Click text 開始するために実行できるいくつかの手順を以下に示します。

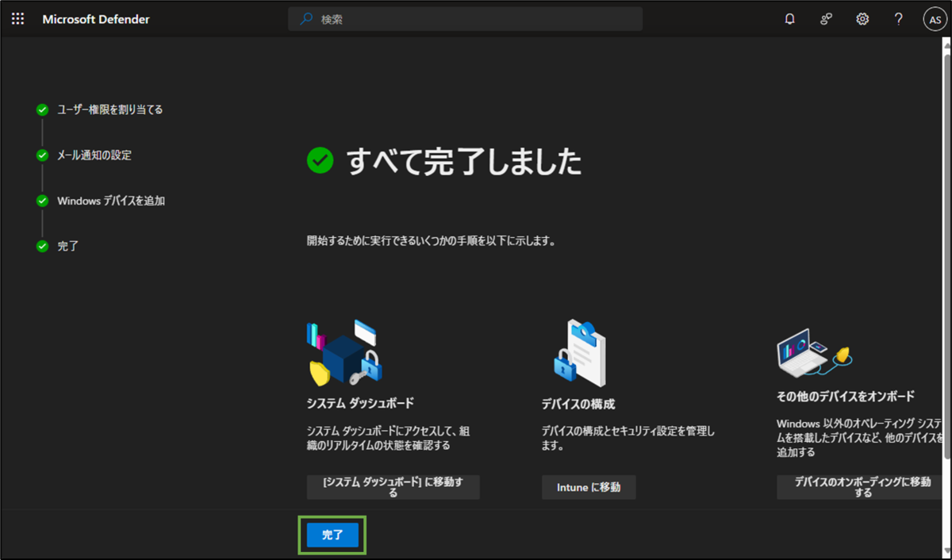pos(431,240)
